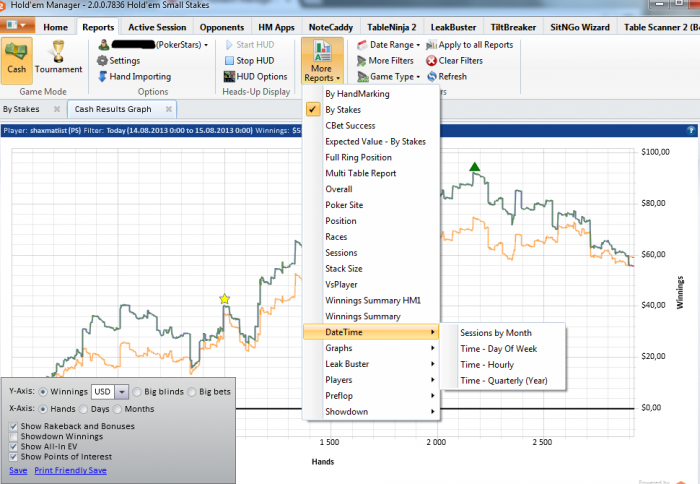Select DateTime menu item

[371, 332]
